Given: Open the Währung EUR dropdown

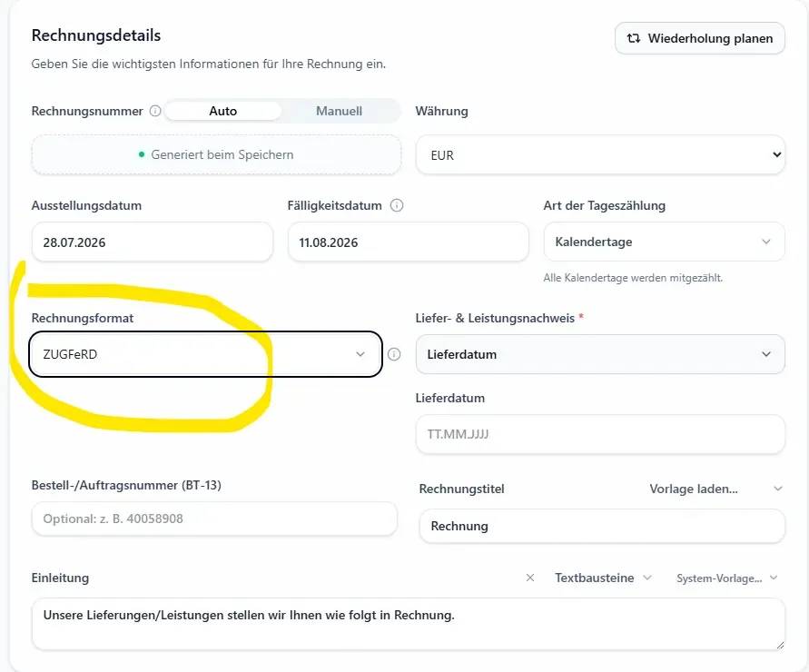Looking at the screenshot, I should tap(600, 155).
